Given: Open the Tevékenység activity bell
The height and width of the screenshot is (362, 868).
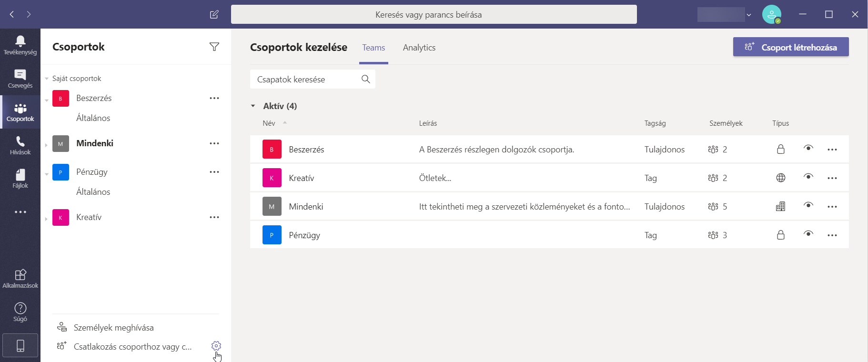Looking at the screenshot, I should coord(20,45).
